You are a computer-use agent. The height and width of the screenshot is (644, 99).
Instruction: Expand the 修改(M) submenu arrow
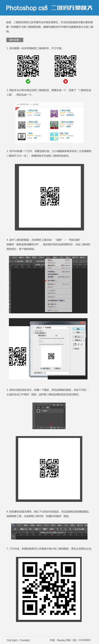pyautogui.click(x=70, y=287)
